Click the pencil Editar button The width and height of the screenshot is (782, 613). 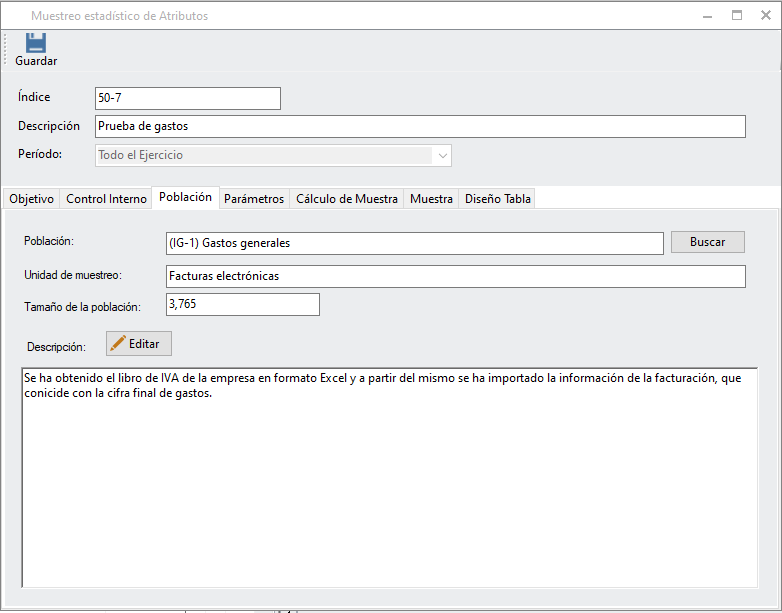pyautogui.click(x=139, y=343)
